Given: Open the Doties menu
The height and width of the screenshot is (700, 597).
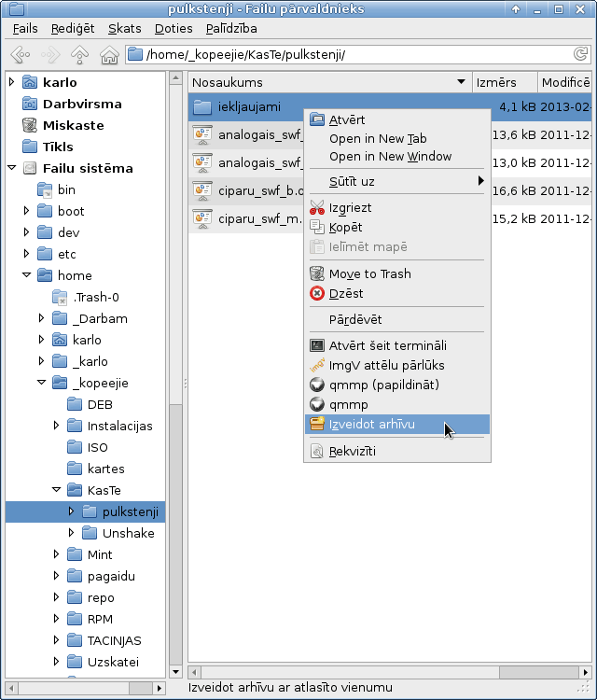Looking at the screenshot, I should [174, 29].
